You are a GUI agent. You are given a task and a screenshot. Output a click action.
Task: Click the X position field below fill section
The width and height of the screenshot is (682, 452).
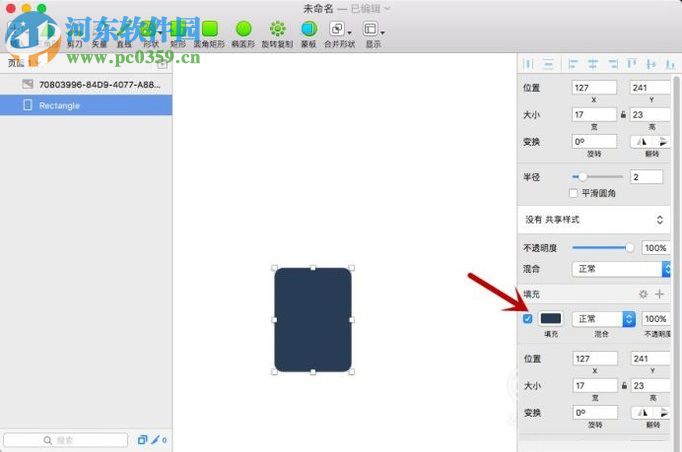coord(595,358)
